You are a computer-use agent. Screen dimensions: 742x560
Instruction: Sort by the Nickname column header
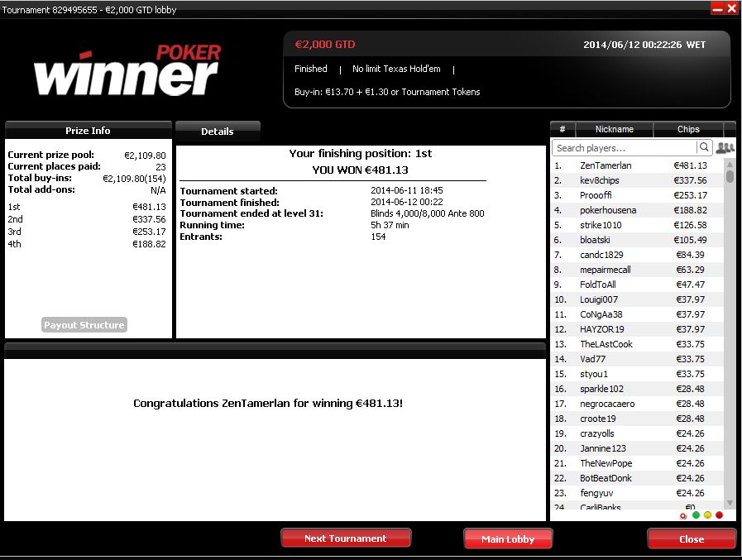tap(615, 129)
